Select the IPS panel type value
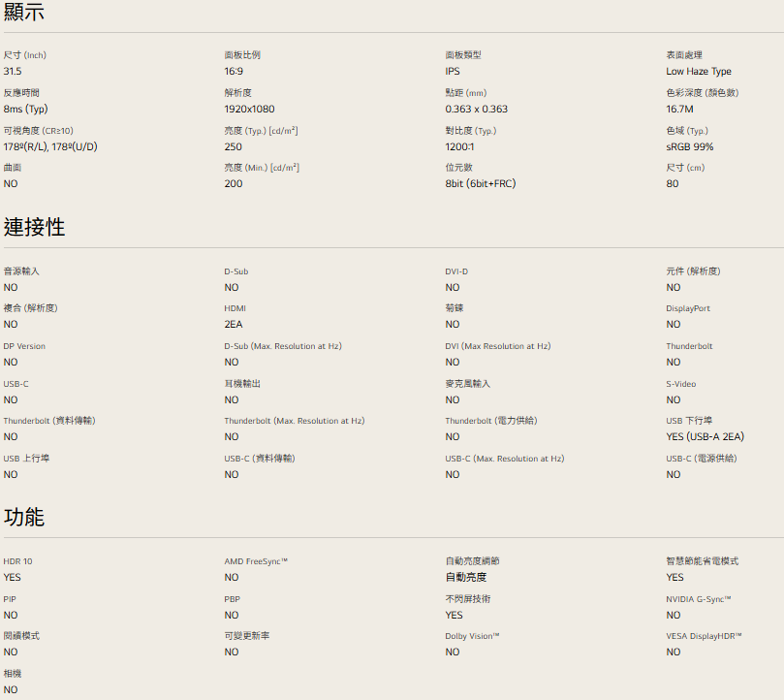This screenshot has width=784, height=700. click(453, 72)
